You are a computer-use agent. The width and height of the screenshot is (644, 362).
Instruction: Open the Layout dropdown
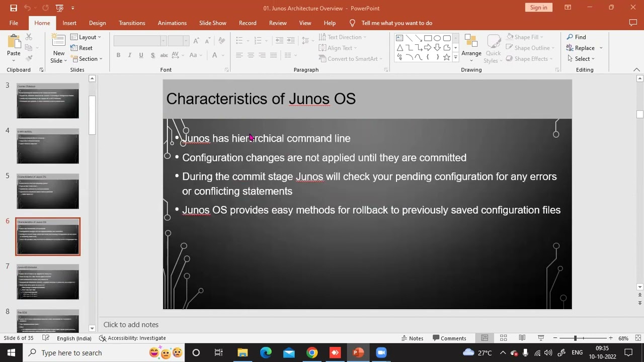[x=86, y=37]
